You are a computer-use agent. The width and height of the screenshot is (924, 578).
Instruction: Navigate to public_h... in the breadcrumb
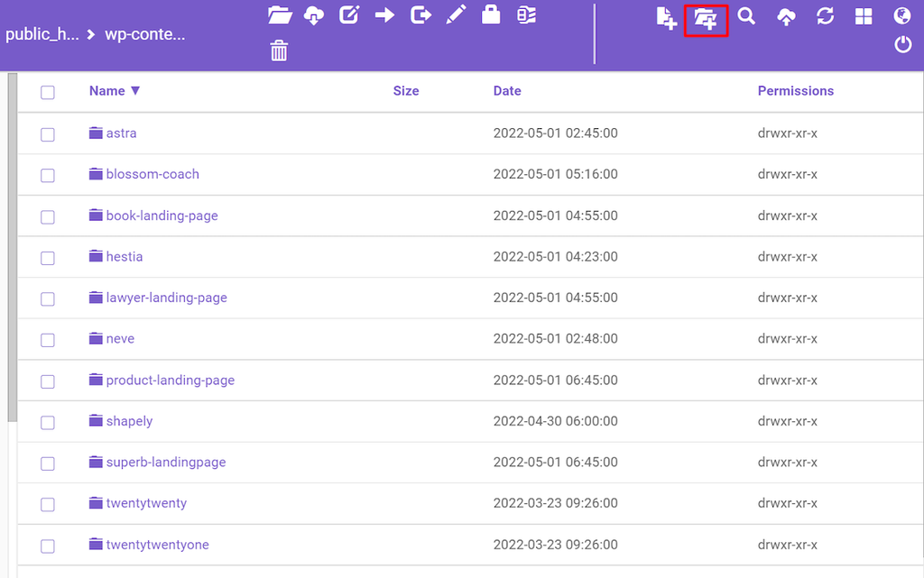click(42, 33)
